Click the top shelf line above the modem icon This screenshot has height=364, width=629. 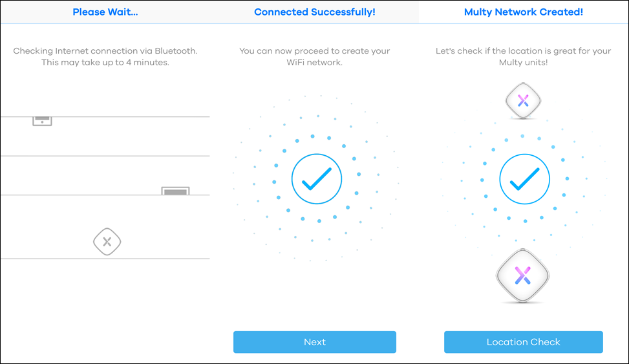[105, 117]
